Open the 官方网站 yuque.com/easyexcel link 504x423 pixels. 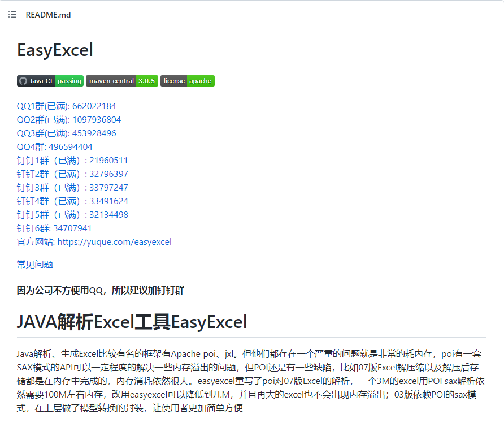coord(115,241)
